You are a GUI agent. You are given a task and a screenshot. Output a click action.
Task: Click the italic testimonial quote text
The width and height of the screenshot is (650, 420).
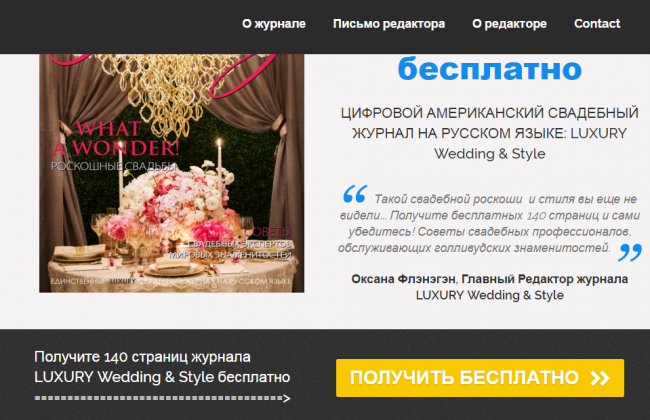490,223
